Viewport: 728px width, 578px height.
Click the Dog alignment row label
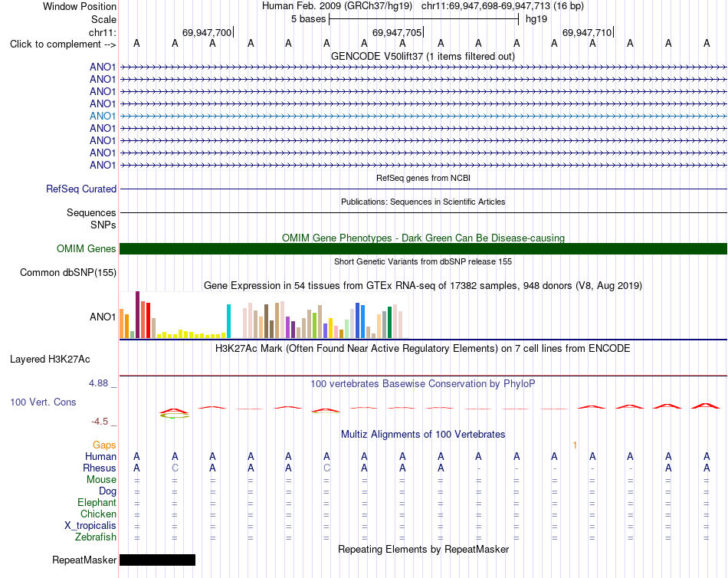coord(107,491)
